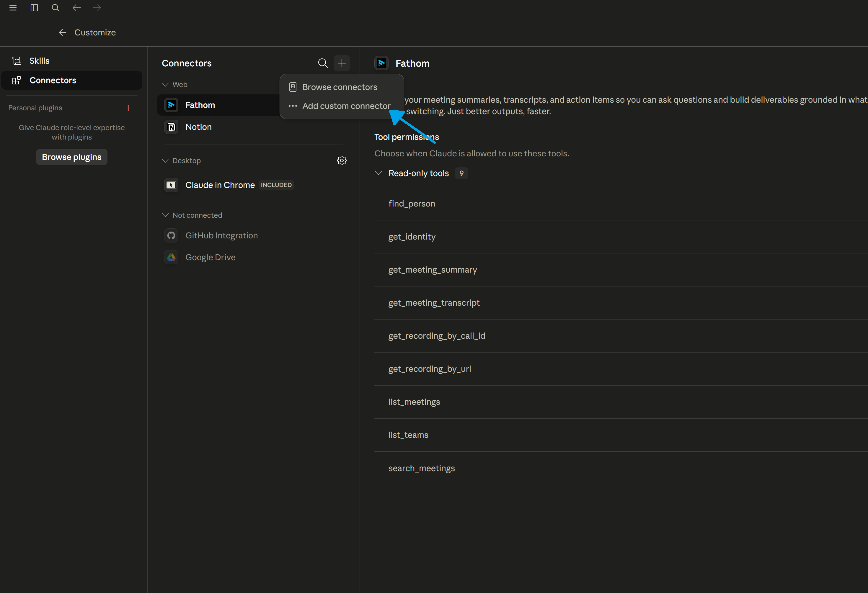Search connectors with the magnifier icon
Image resolution: width=868 pixels, height=593 pixels.
click(x=323, y=63)
